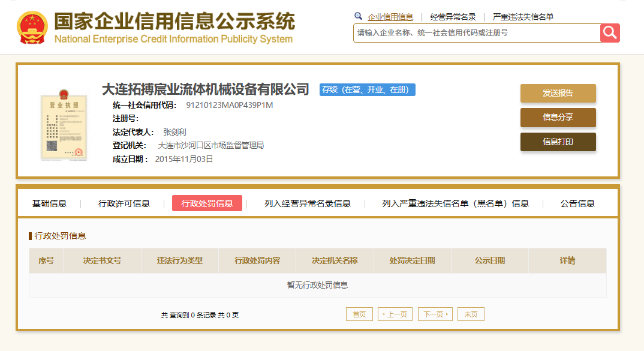Click the 决定书文号 column header
Viewport: 644px width, 351px height.
[x=103, y=260]
